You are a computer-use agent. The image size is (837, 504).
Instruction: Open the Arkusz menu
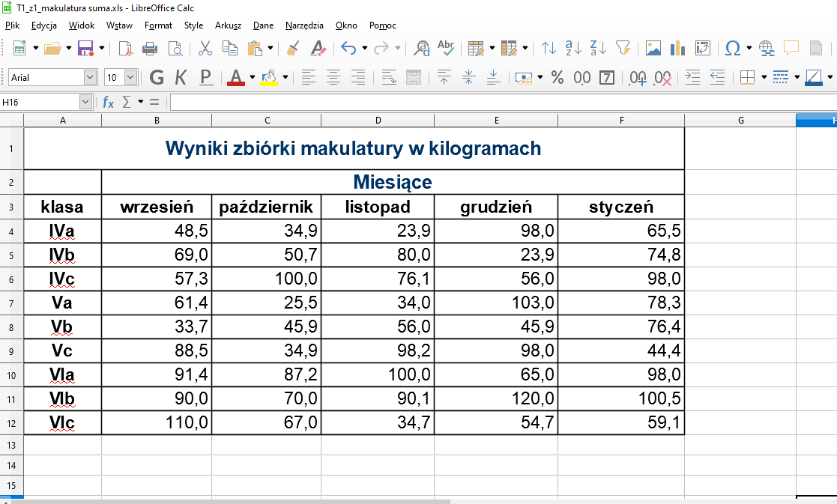(x=228, y=25)
